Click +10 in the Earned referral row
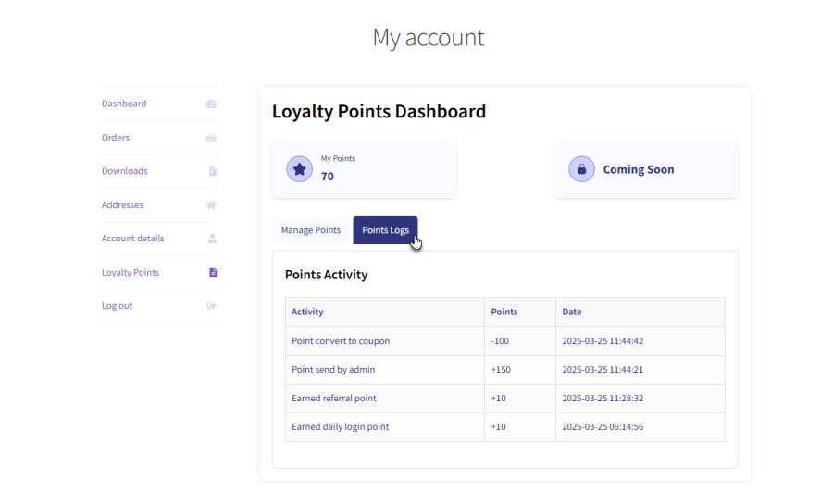This screenshot has width=833, height=504. (498, 399)
